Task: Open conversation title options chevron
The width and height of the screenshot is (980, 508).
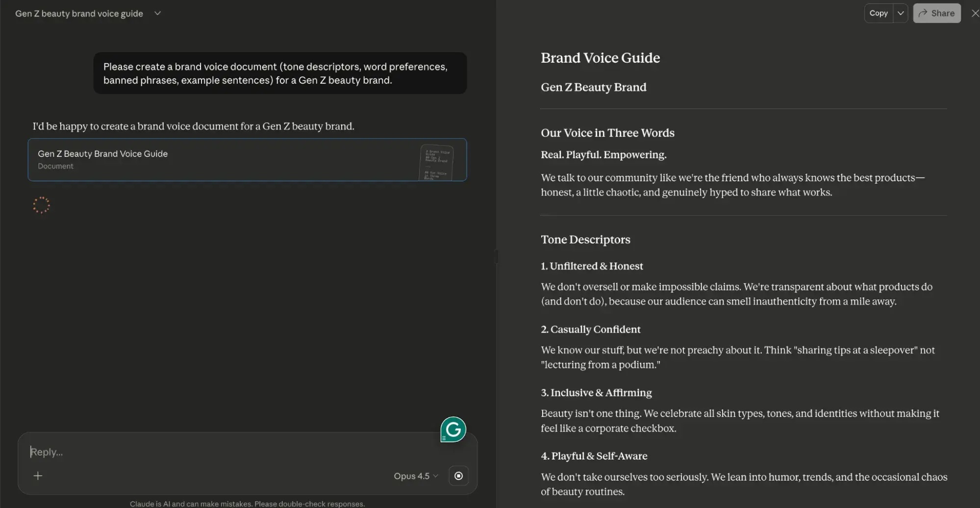Action: 157,13
